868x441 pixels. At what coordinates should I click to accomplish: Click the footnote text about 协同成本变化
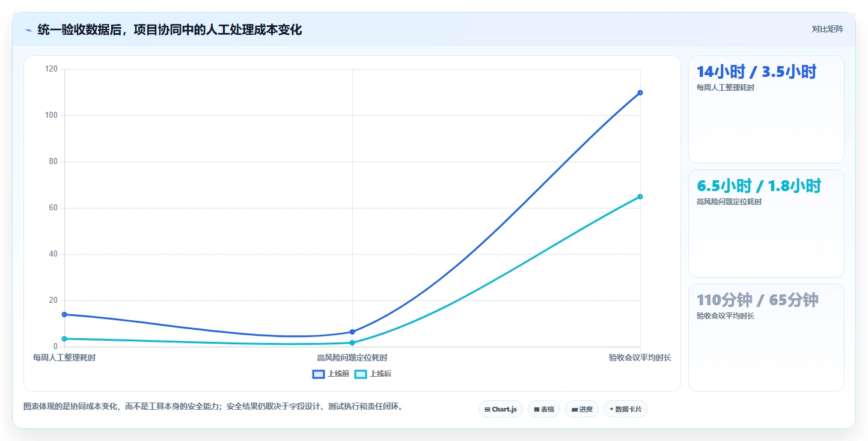click(x=215, y=407)
